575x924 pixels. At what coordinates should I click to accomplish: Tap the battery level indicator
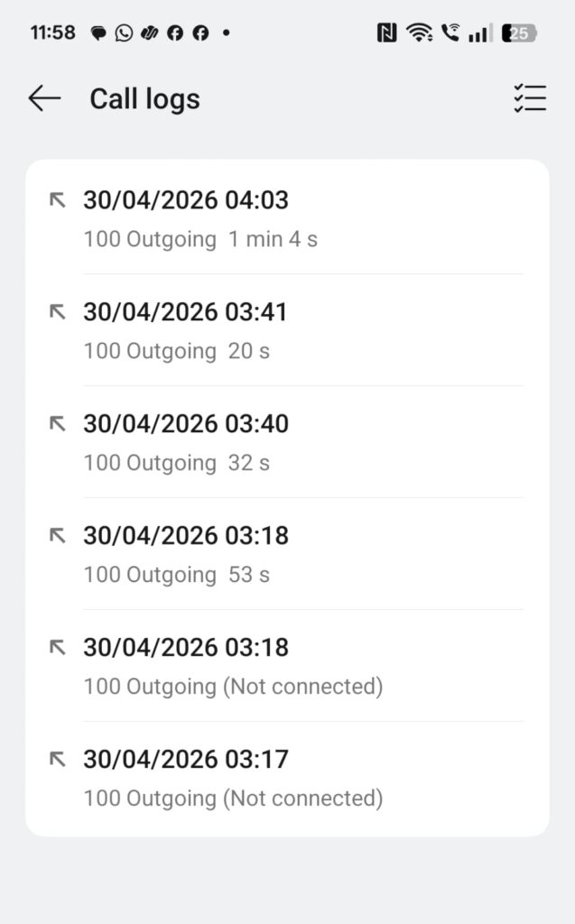521,33
